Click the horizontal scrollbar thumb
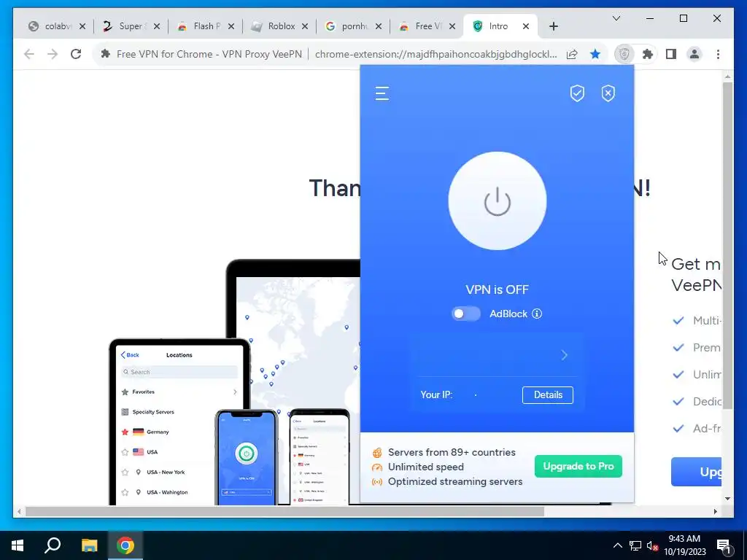The height and width of the screenshot is (560, 747). point(285,511)
